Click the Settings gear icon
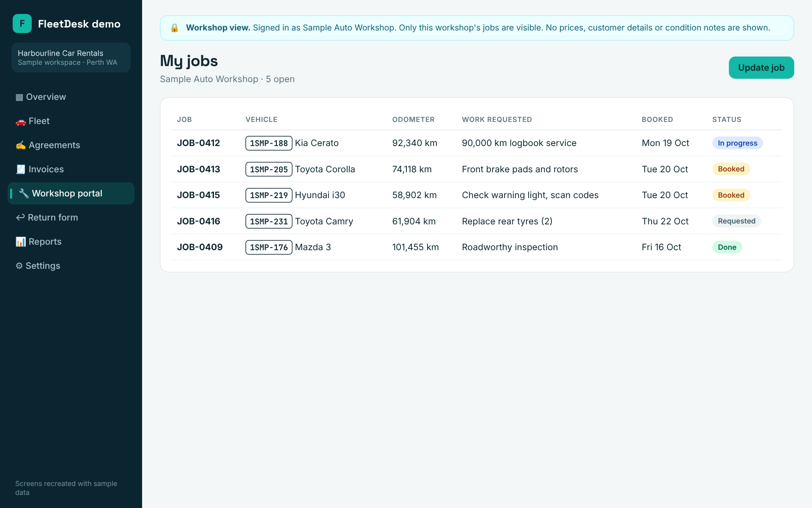The width and height of the screenshot is (812, 508). pos(19,266)
